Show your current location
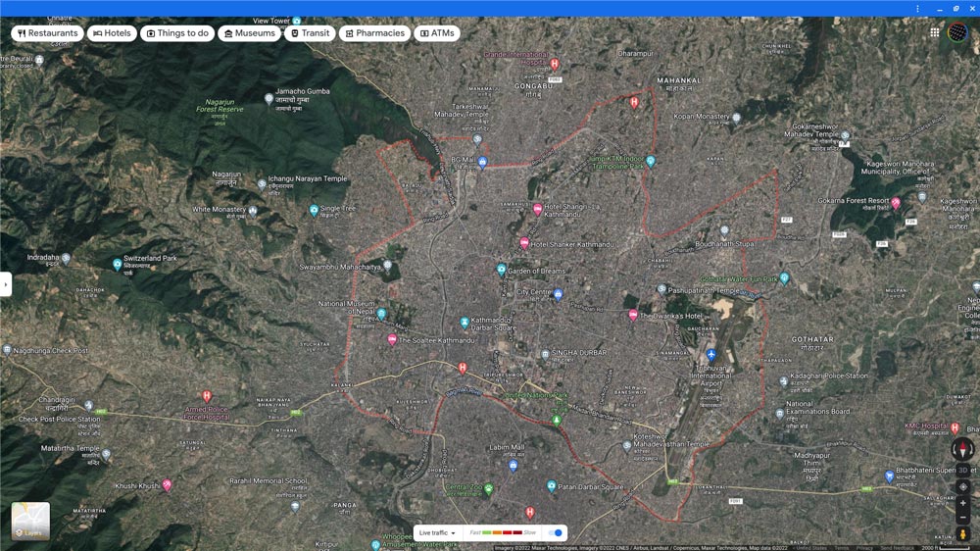This screenshot has height=551, width=980. pyautogui.click(x=962, y=486)
